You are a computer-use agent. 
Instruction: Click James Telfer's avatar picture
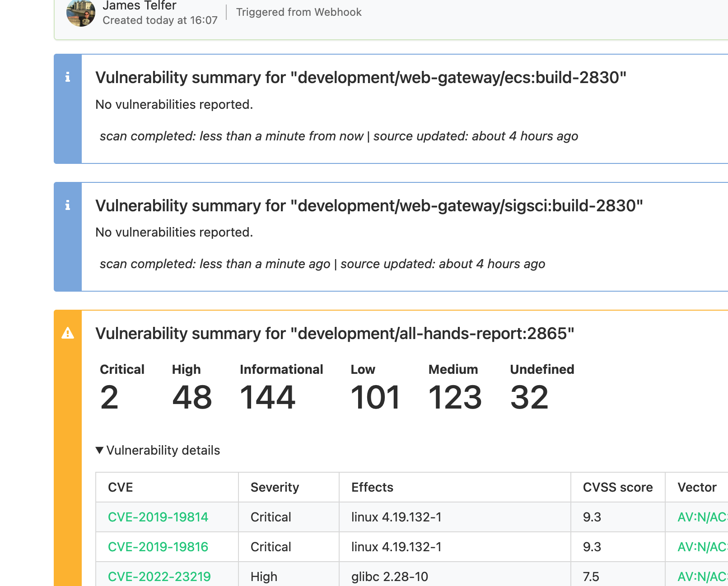[x=81, y=13]
